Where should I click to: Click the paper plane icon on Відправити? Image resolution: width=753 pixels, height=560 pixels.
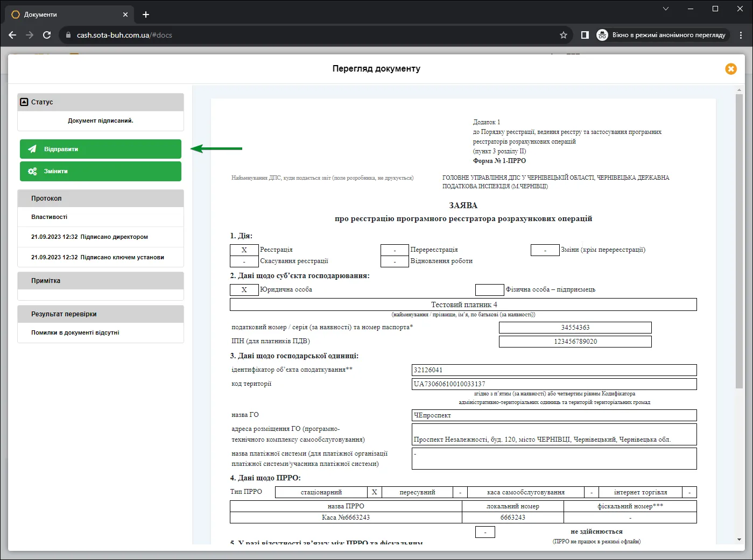32,149
